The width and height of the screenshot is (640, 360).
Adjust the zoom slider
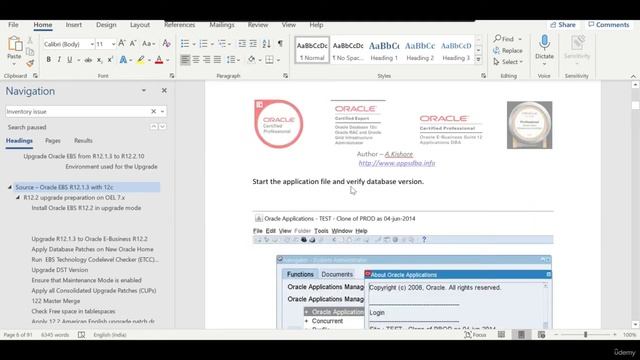pos(585,335)
